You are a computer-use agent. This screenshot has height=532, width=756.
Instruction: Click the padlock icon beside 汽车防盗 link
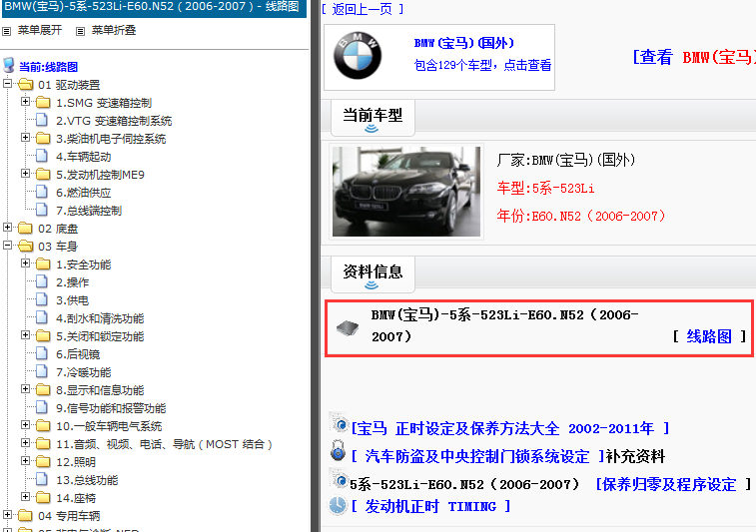[338, 450]
